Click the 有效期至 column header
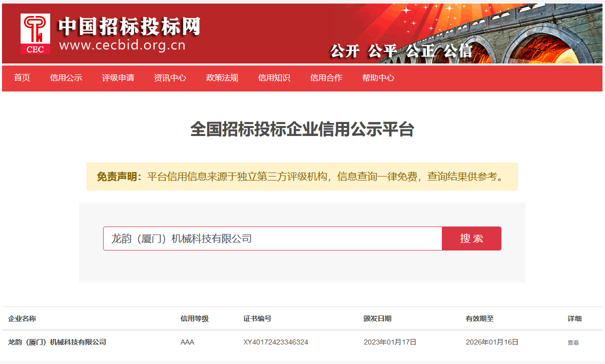Viewport: 605px width, 364px height. 479,318
